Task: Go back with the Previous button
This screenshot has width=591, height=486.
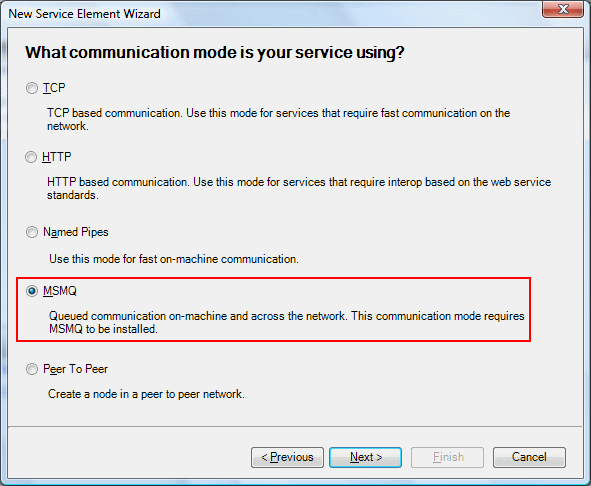Action: click(x=287, y=457)
